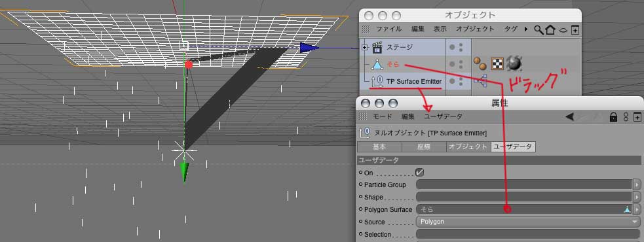644x242 pixels.
Task: Click the home icon in the Object manager
Action: tap(550, 29)
